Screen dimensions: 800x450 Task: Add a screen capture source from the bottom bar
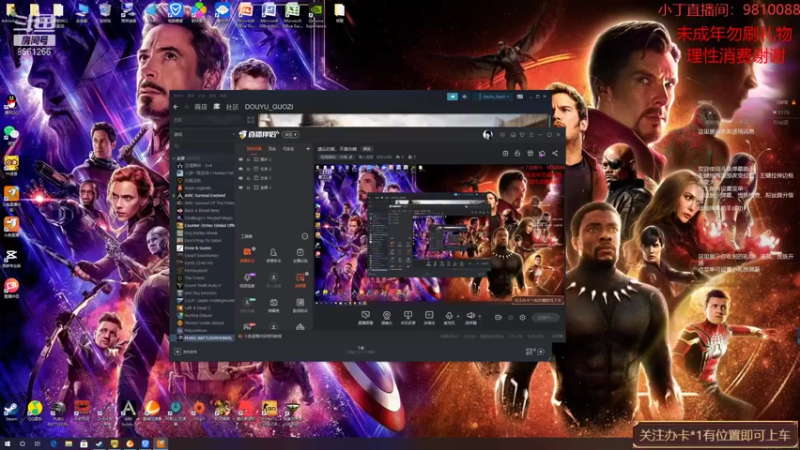[x=365, y=317]
